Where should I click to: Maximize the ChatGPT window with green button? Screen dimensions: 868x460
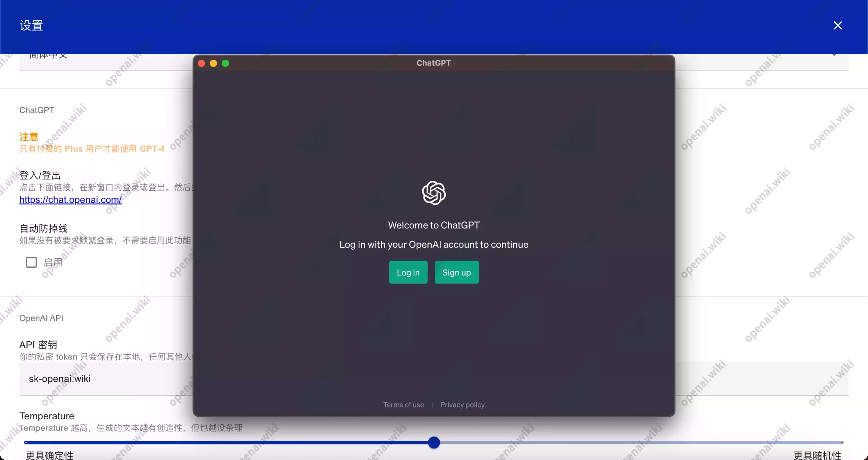tap(225, 63)
